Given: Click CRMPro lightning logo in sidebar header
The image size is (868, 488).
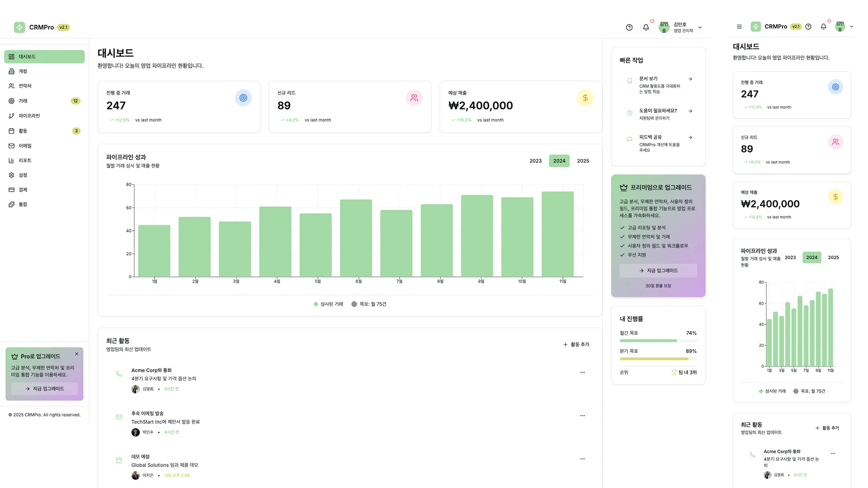Looking at the screenshot, I should pyautogui.click(x=19, y=28).
